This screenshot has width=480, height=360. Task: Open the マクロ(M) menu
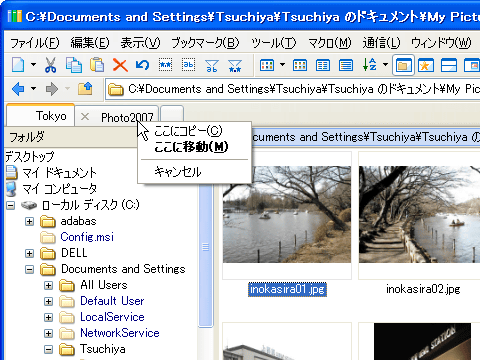329,43
